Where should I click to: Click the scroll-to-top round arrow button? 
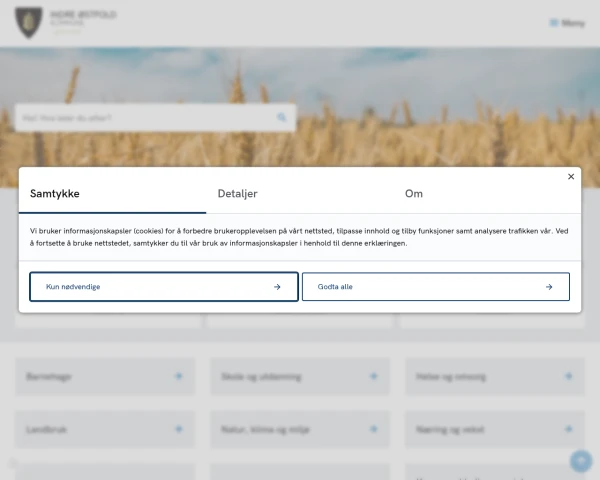click(x=580, y=461)
